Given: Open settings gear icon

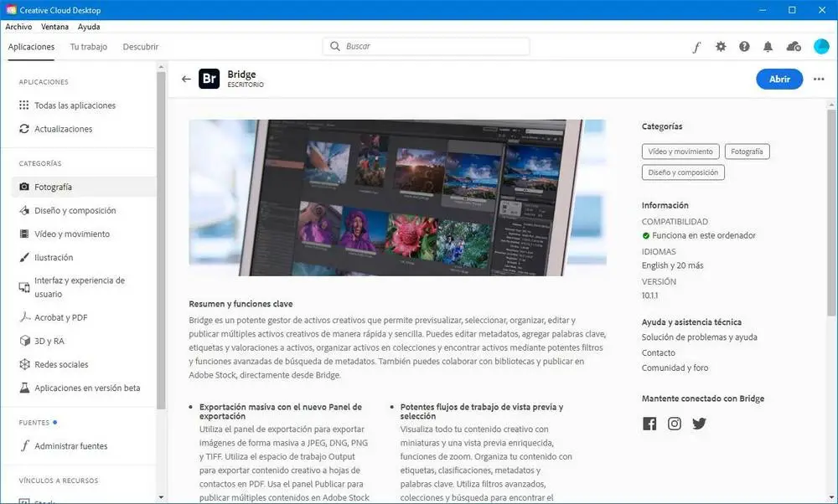Looking at the screenshot, I should tap(721, 46).
